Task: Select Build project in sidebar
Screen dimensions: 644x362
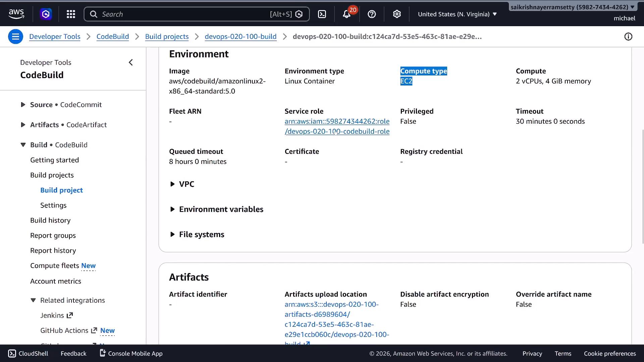Action: click(x=61, y=190)
